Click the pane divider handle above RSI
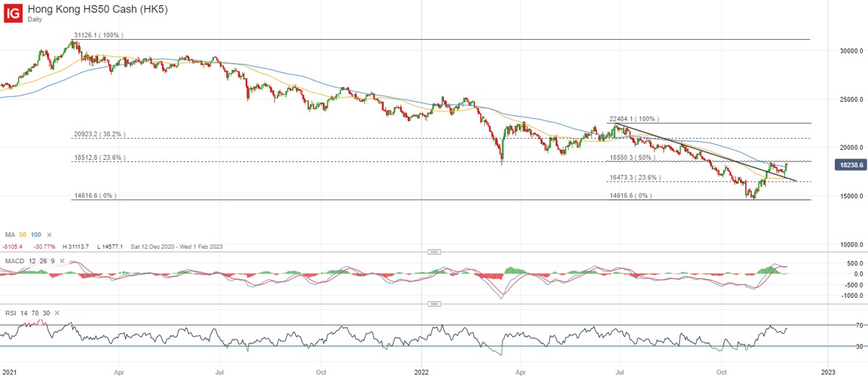The height and width of the screenshot is (376, 868). click(x=434, y=304)
